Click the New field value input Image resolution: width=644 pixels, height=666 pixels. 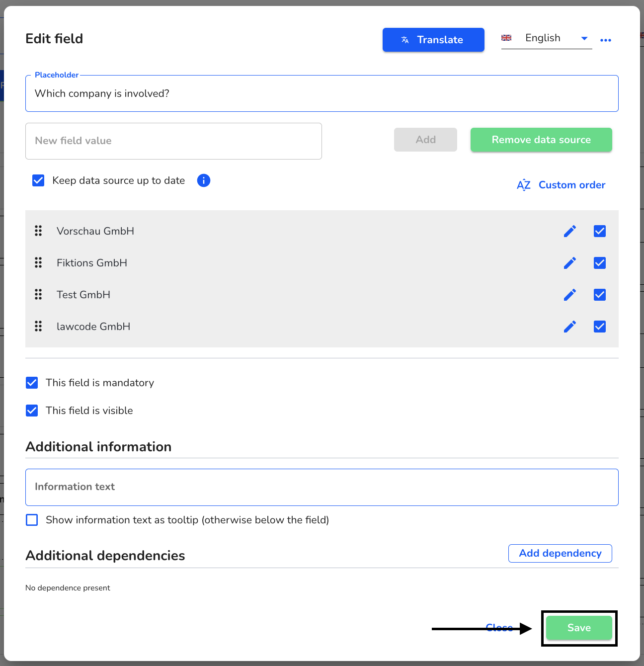(173, 141)
